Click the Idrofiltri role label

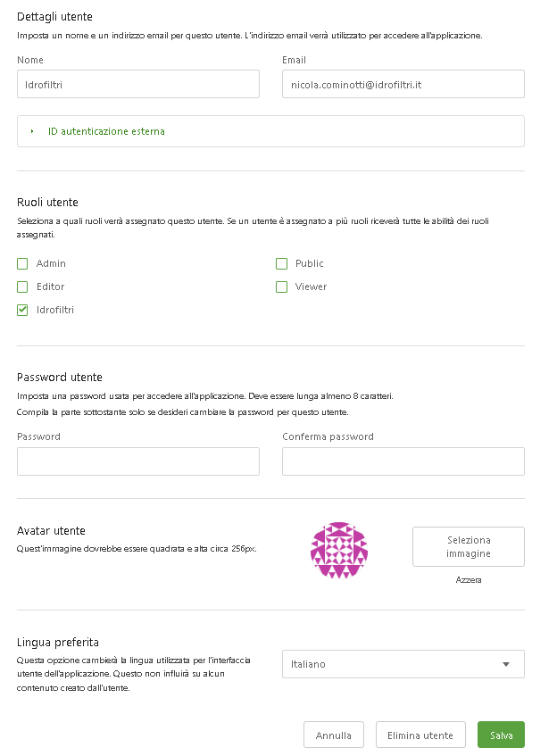[55, 310]
